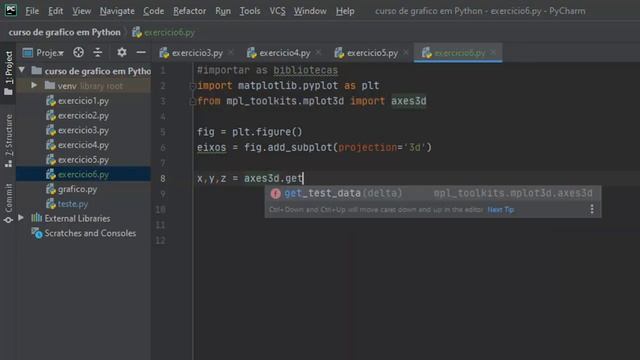Close the exercicio5.py tab
The width and height of the screenshot is (640, 360).
click(406, 52)
